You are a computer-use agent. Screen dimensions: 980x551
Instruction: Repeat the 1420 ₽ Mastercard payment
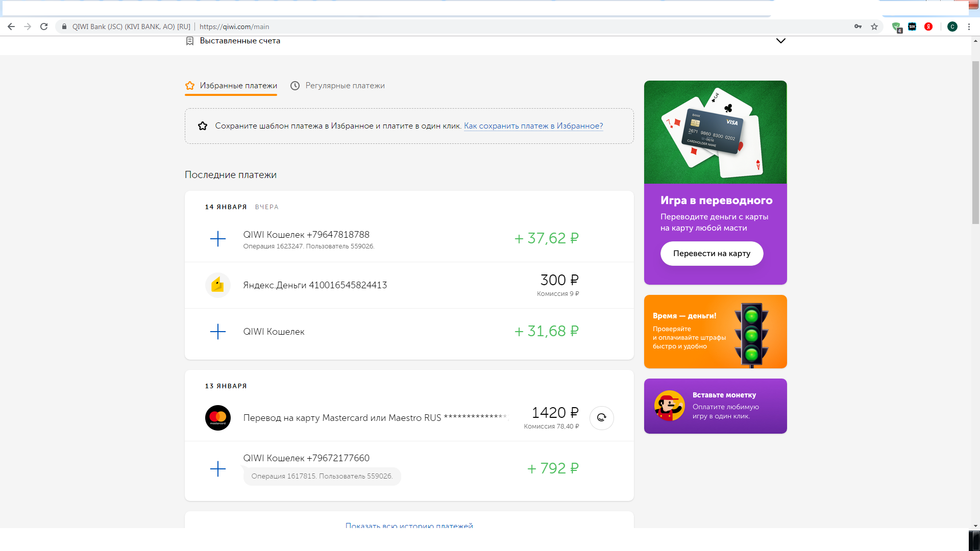click(x=601, y=418)
